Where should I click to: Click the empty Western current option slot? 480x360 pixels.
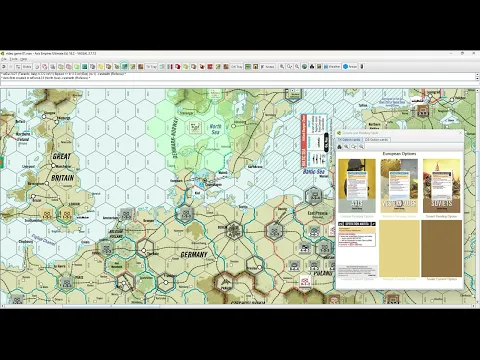click(399, 248)
